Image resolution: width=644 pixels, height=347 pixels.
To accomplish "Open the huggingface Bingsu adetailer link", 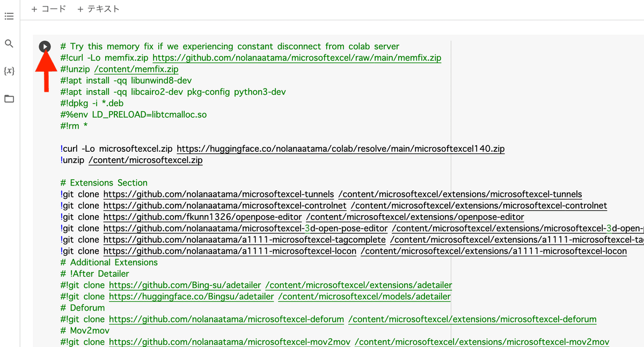I will click(x=191, y=296).
